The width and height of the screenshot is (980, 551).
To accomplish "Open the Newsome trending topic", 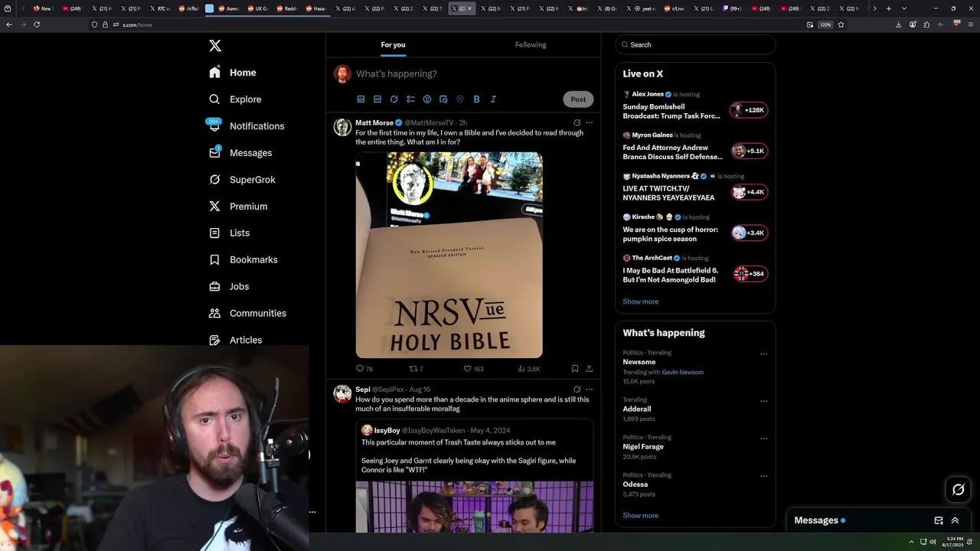I will [639, 362].
